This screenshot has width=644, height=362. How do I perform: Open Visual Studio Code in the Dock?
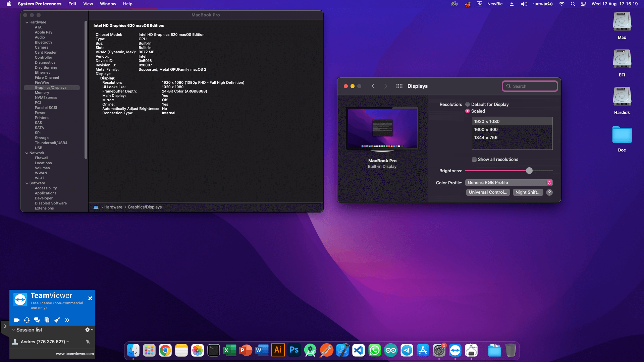[x=359, y=351]
